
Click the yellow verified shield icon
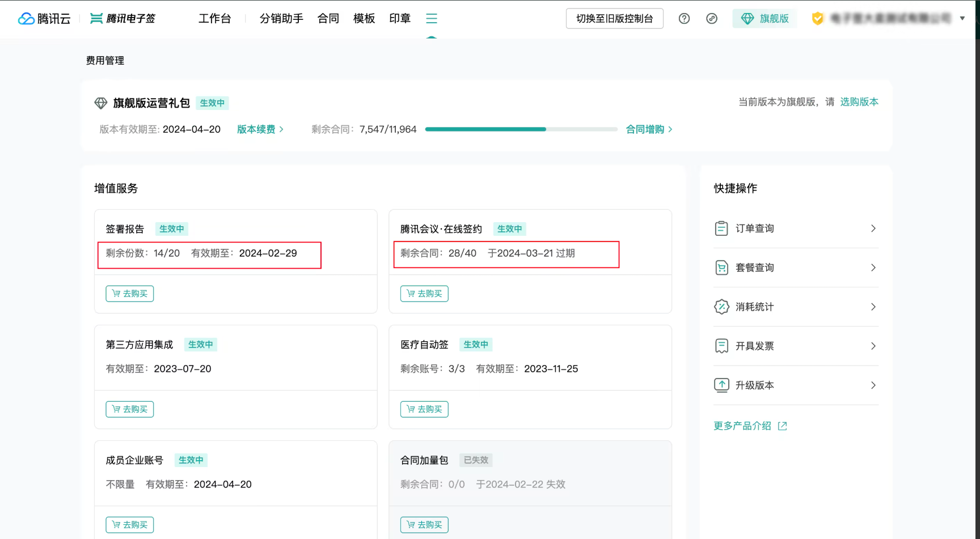817,19
